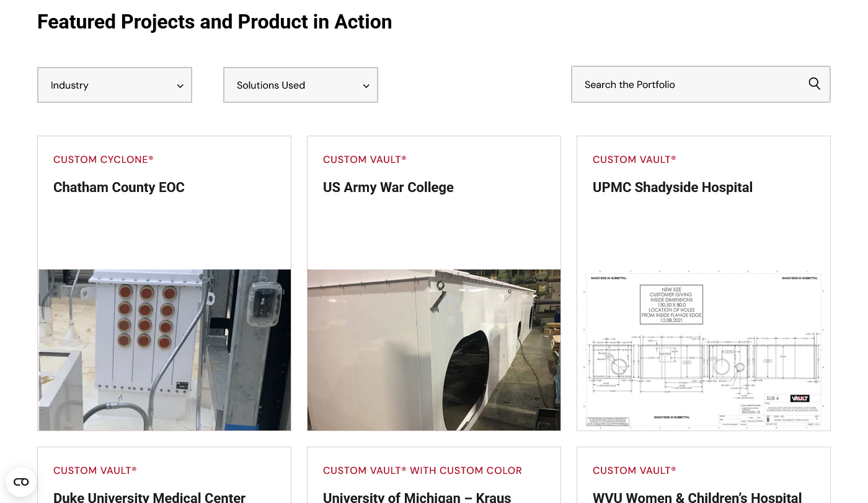
Task: Click the Solutions Used chevron arrow
Action: click(x=366, y=86)
